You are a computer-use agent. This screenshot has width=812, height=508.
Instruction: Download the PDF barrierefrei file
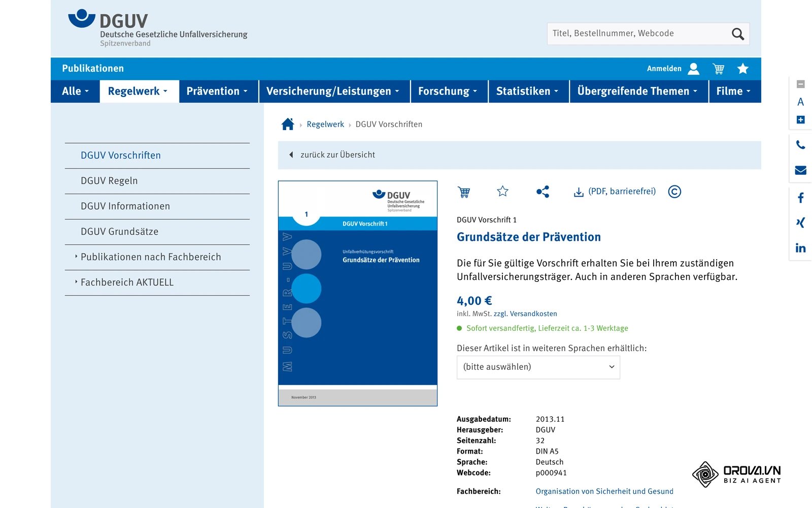click(615, 192)
